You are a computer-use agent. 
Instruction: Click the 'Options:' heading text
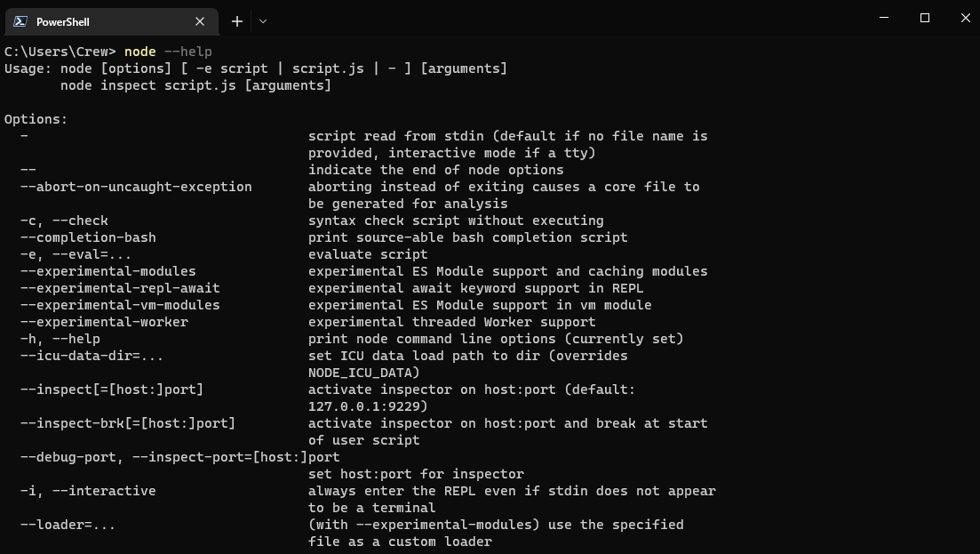tap(36, 119)
